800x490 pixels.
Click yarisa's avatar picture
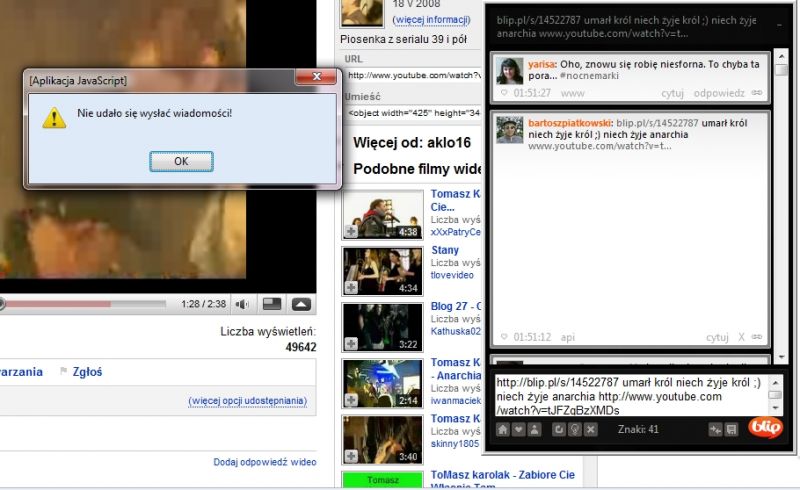coord(510,71)
